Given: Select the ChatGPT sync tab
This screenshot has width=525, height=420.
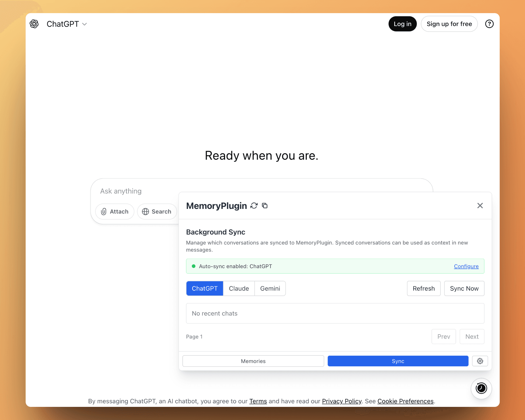Looking at the screenshot, I should pyautogui.click(x=205, y=288).
